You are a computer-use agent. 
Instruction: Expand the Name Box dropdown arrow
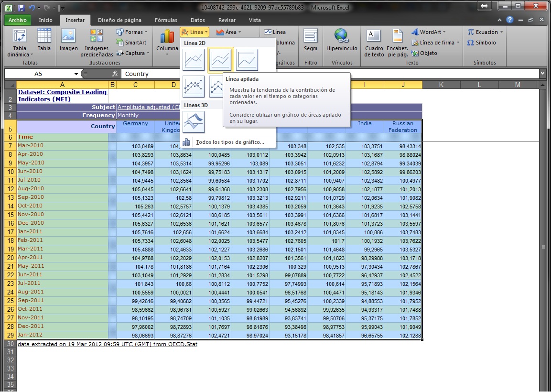point(76,74)
